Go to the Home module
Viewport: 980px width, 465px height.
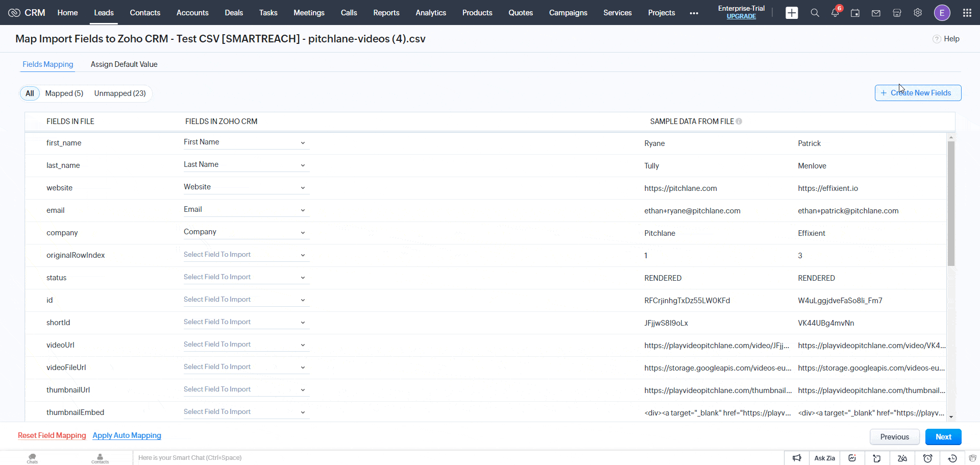[67, 13]
